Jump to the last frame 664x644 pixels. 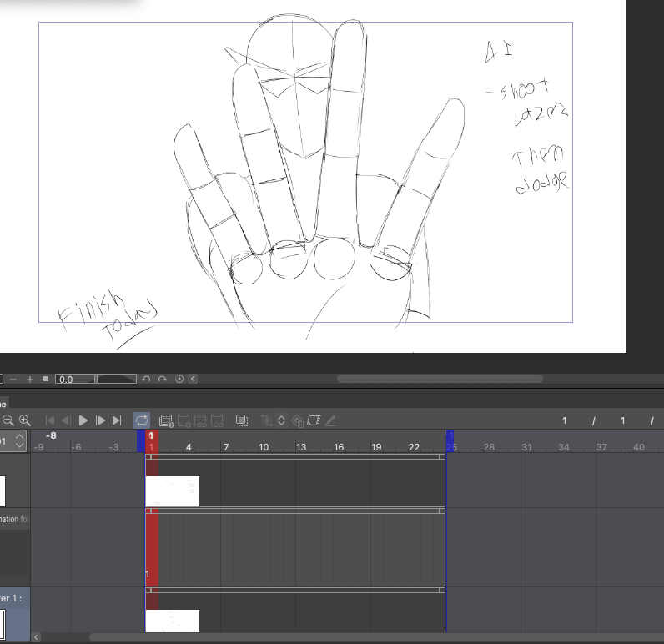[117, 420]
